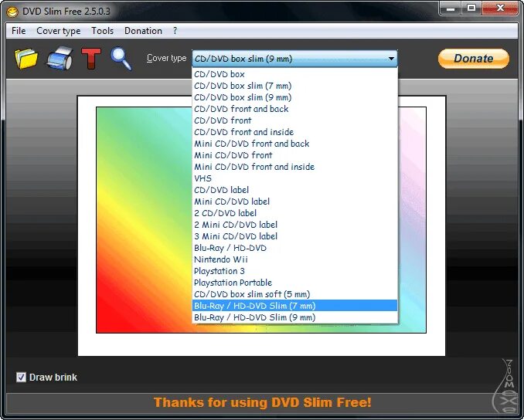
Task: Select Blu-Ray / HD-DVD Slim (7 mm)
Action: pyautogui.click(x=294, y=306)
